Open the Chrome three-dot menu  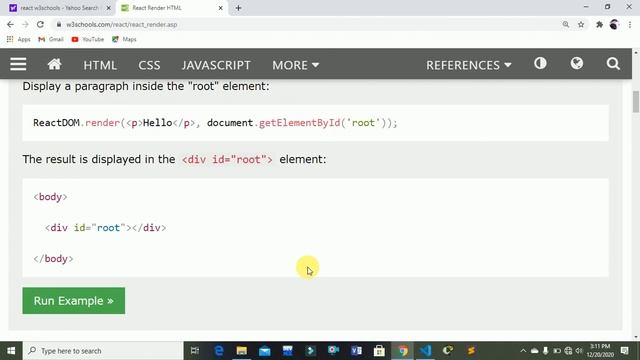pyautogui.click(x=630, y=24)
